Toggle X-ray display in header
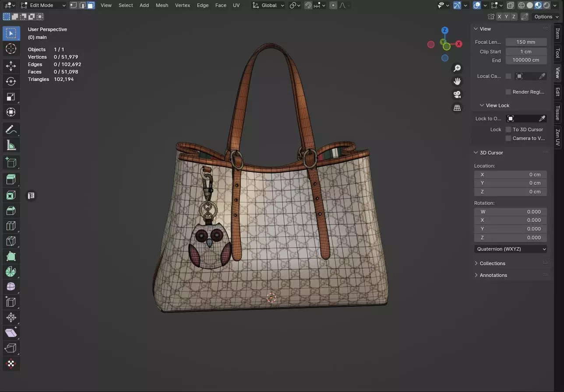This screenshot has width=564, height=392. point(511,5)
